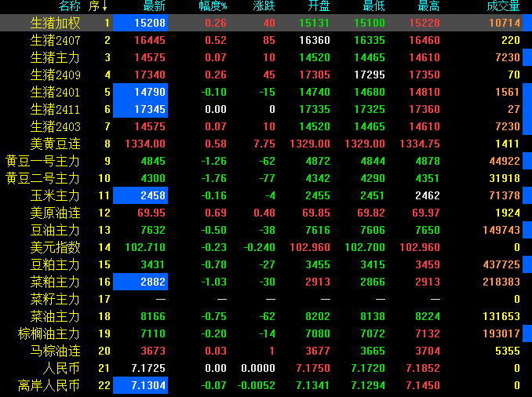Select the 菜油主力 contract name
The height and width of the screenshot is (397, 532).
55,317
